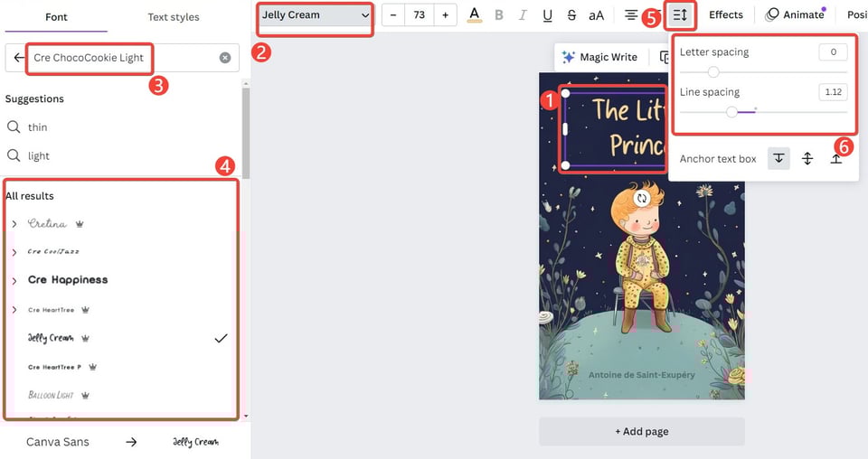Select the author name text on cover
The image size is (868, 459).
click(641, 375)
